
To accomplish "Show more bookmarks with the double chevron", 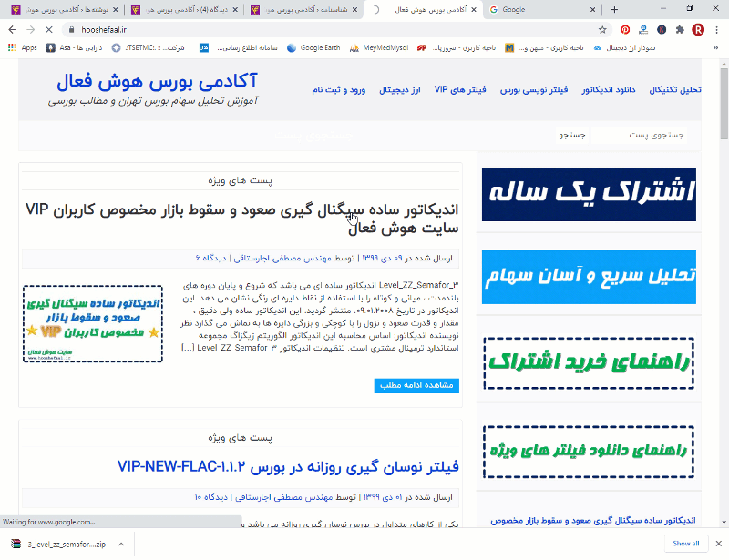I will point(715,48).
